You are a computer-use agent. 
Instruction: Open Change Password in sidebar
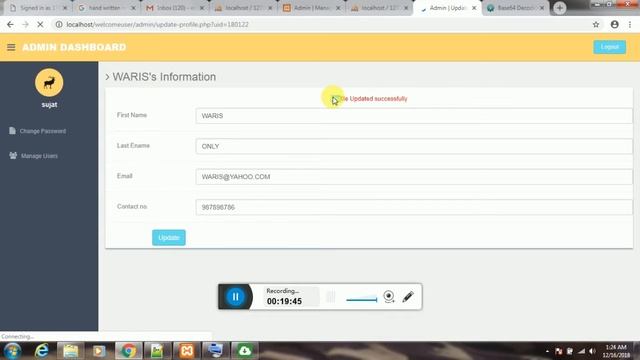pos(43,131)
